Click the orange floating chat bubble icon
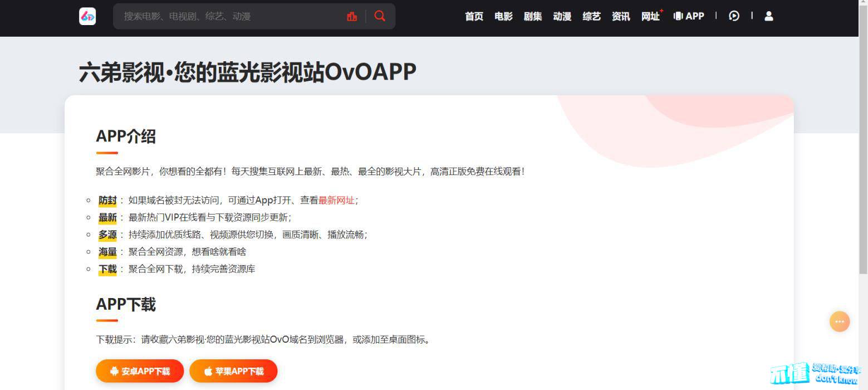 [x=839, y=321]
